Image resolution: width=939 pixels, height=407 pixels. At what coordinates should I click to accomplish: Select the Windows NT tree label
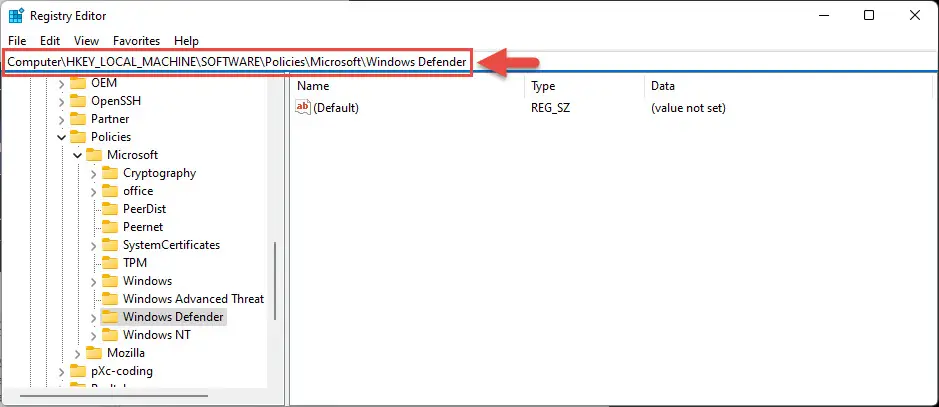(157, 334)
